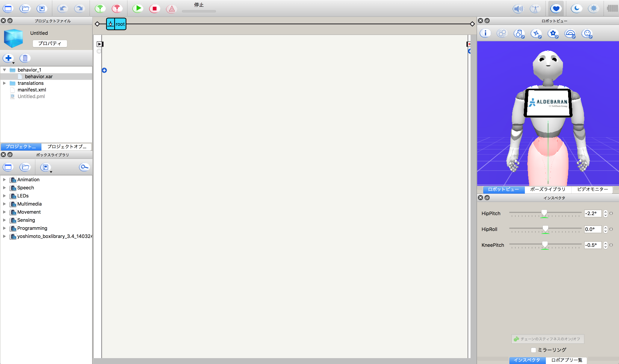Create a new project from top toolbar
619x364 pixels.
point(8,9)
